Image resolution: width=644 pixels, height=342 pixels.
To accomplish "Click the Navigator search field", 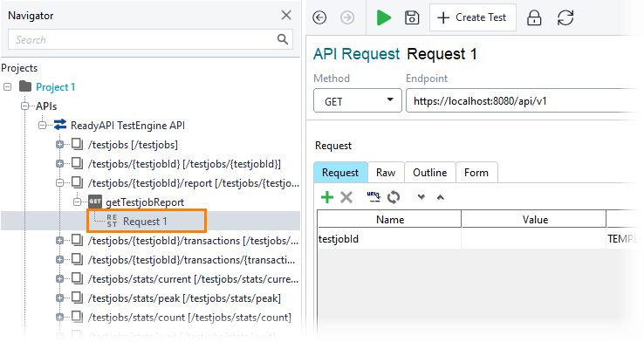I will click(150, 40).
